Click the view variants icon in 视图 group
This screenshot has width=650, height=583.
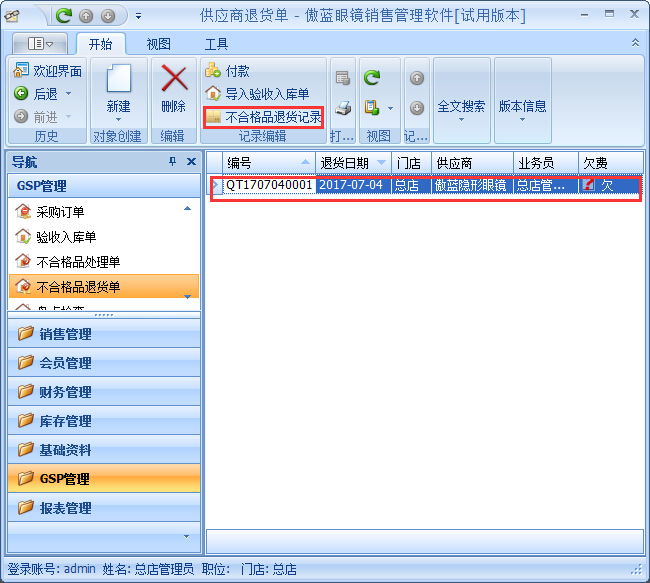[x=372, y=108]
